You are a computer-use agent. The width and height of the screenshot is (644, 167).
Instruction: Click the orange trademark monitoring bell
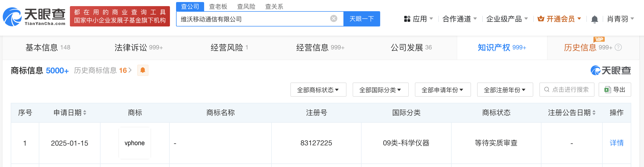(143, 70)
